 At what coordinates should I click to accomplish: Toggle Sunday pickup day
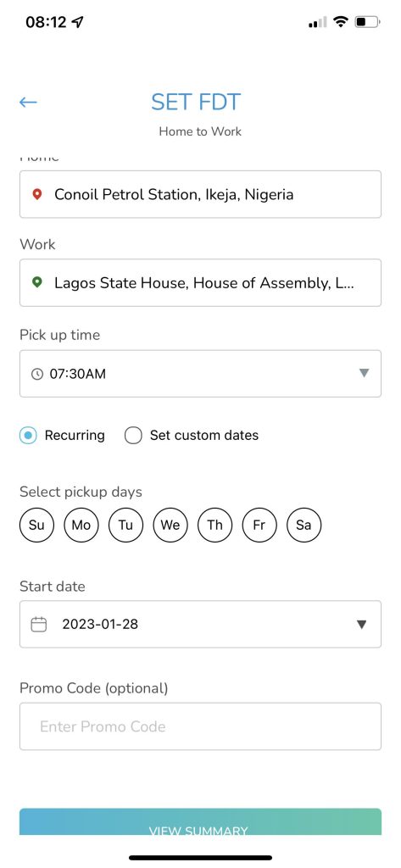(36, 525)
